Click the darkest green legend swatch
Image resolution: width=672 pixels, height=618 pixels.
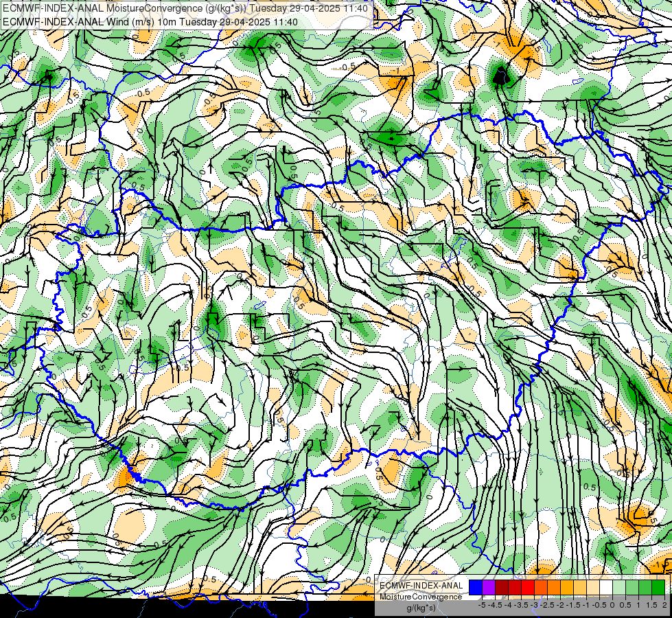point(658,587)
